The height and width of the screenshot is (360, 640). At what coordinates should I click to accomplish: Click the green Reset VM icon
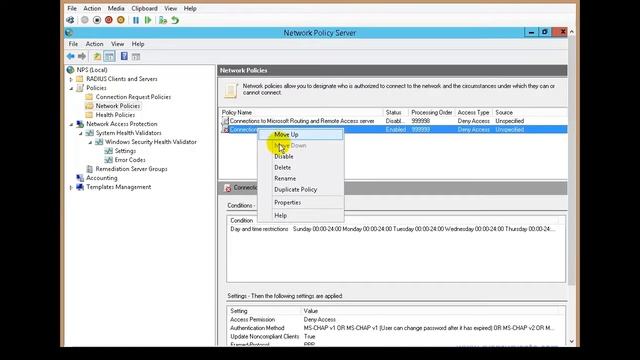148,20
